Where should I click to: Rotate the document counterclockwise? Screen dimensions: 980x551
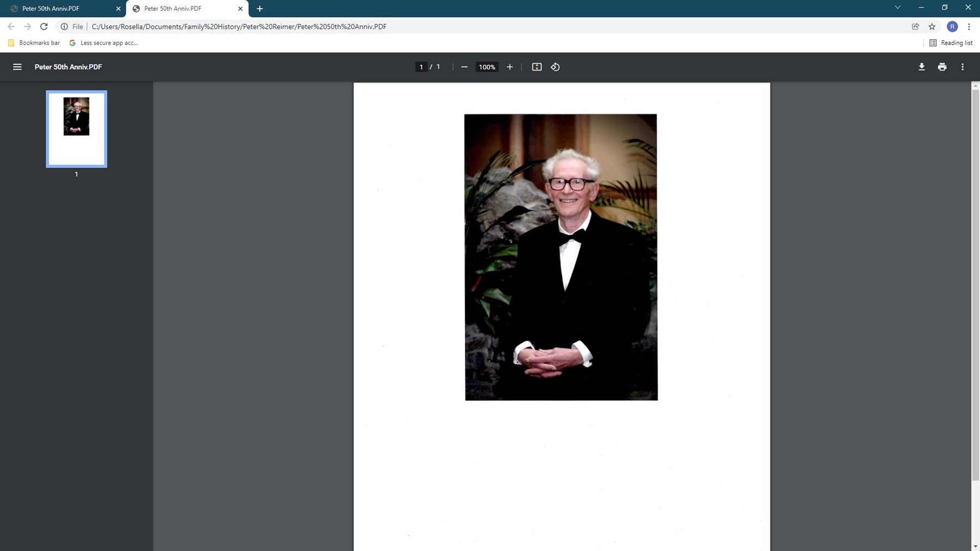coord(555,67)
